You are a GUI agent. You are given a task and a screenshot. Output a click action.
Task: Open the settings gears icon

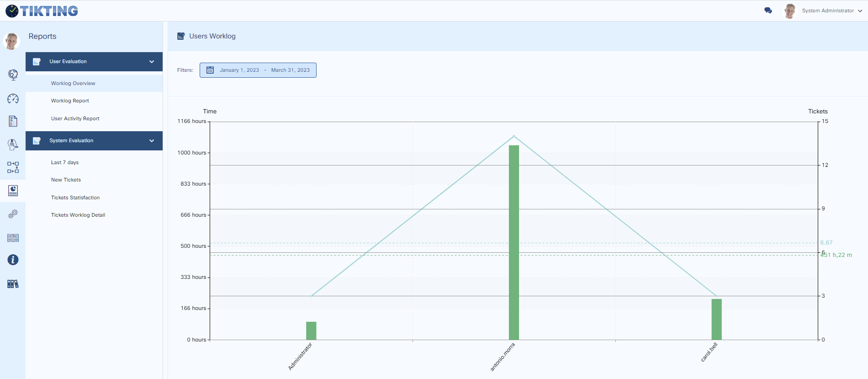pyautogui.click(x=13, y=214)
